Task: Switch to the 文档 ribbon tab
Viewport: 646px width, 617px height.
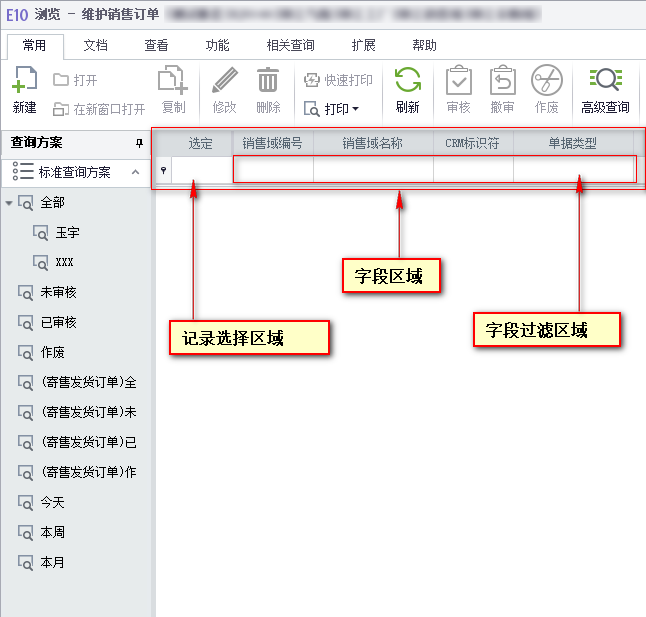Action: click(95, 45)
